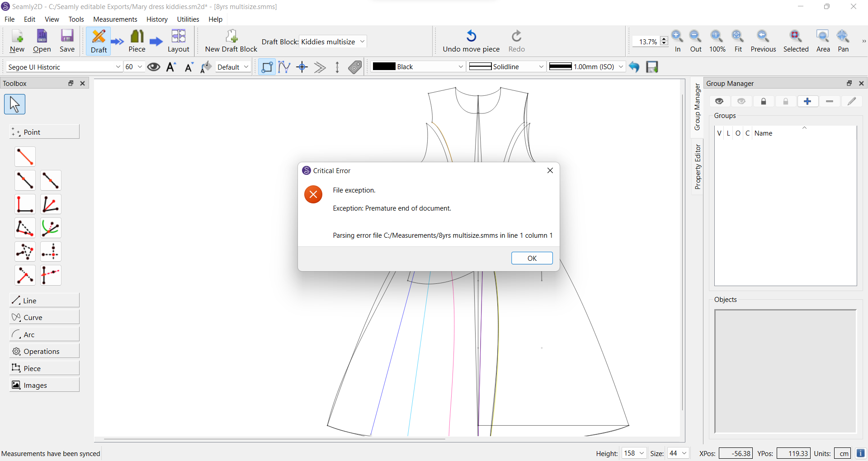This screenshot has height=461, width=868.
Task: Toggle point name visibility eye in toolbar
Action: coord(154,67)
